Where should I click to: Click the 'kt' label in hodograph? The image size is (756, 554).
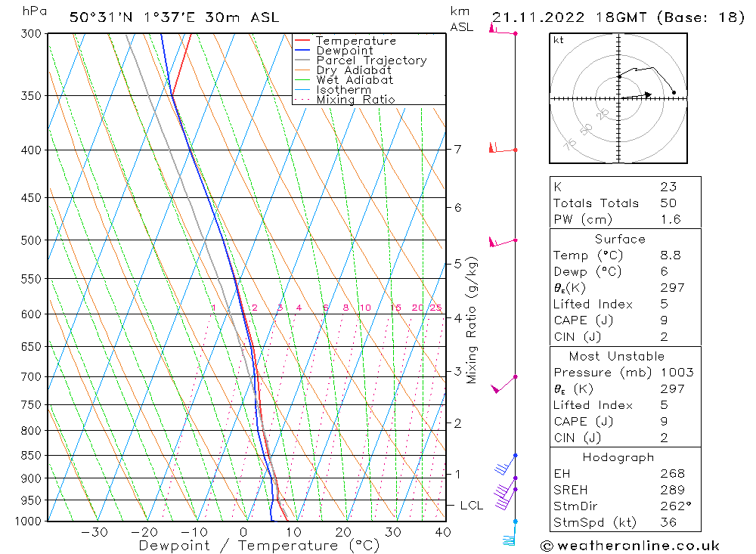(559, 40)
